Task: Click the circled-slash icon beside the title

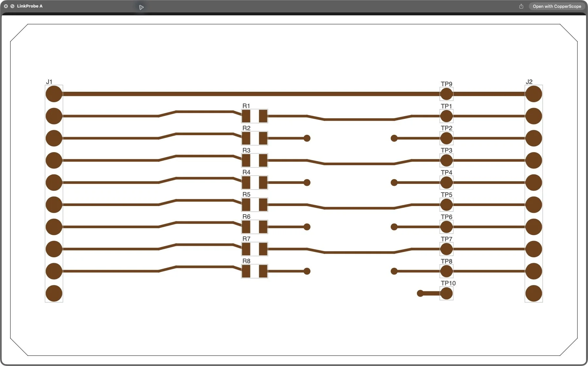Action: click(12, 6)
